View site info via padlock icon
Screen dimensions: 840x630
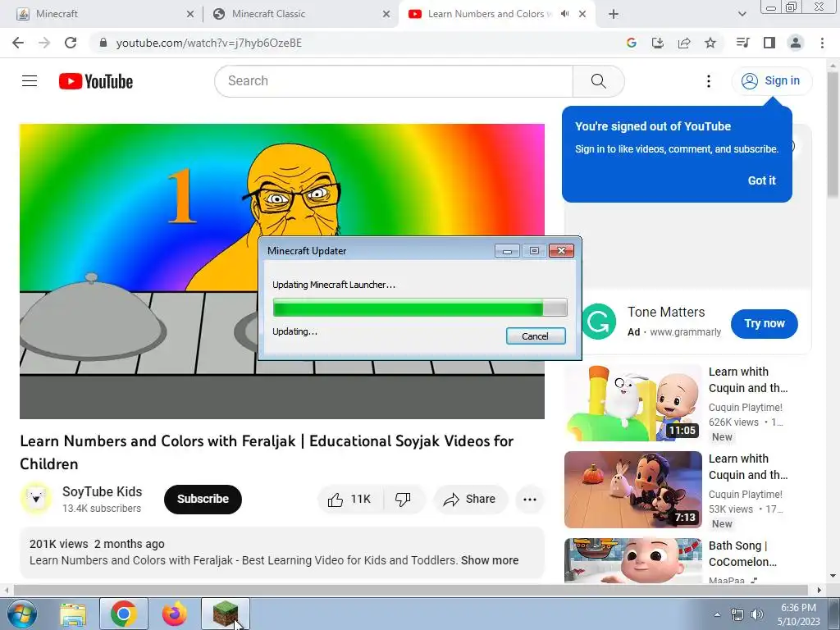coord(103,43)
